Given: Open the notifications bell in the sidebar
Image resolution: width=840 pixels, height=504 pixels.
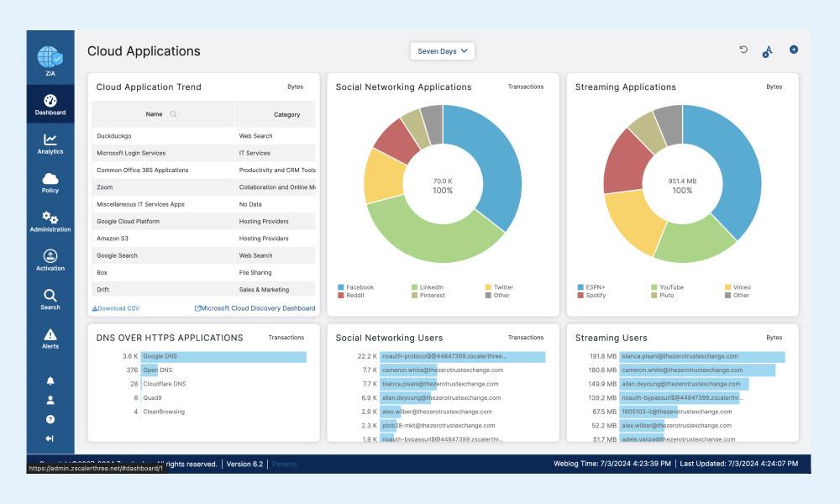Looking at the screenshot, I should point(50,381).
